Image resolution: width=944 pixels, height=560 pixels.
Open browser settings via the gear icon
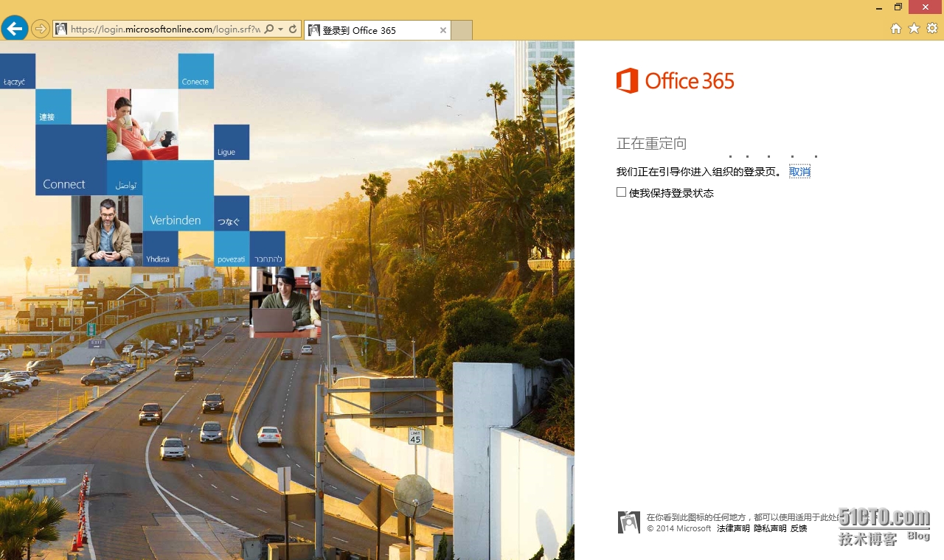point(931,28)
